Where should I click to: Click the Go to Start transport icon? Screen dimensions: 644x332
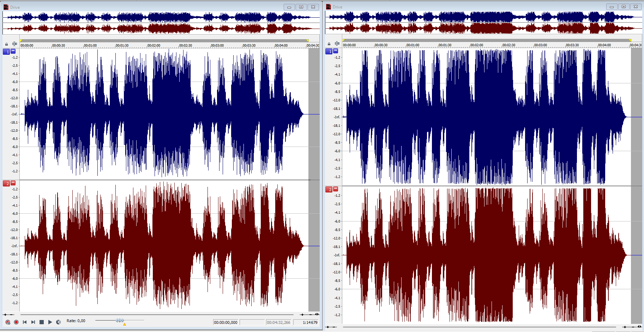tap(25, 322)
